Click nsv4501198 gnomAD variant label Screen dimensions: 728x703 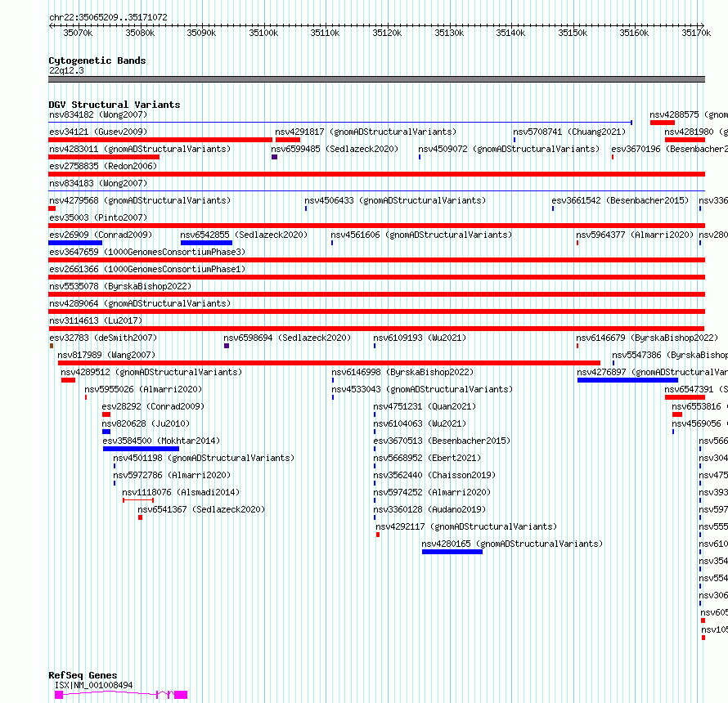click(204, 458)
